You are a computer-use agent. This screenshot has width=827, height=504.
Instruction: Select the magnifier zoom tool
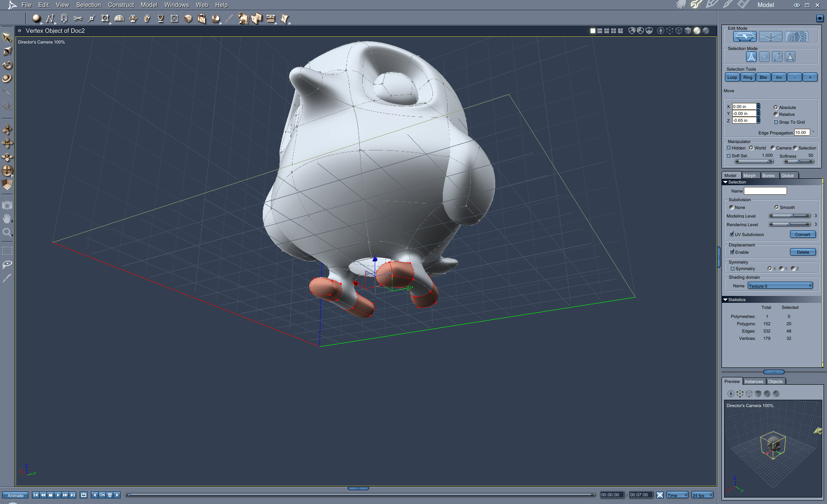(7, 233)
